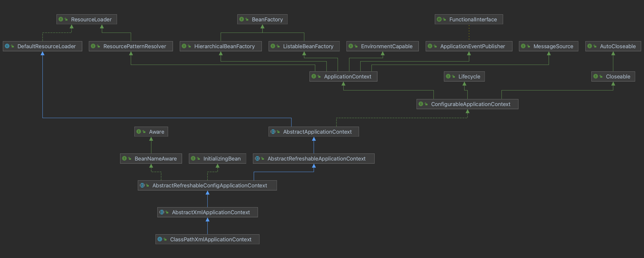Select the InitializingBean node label

pyautogui.click(x=222, y=159)
